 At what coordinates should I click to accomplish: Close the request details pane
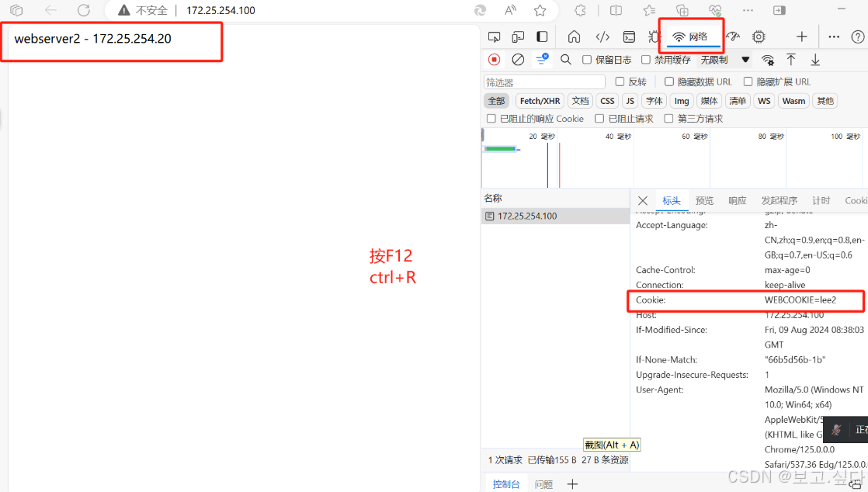coord(642,200)
